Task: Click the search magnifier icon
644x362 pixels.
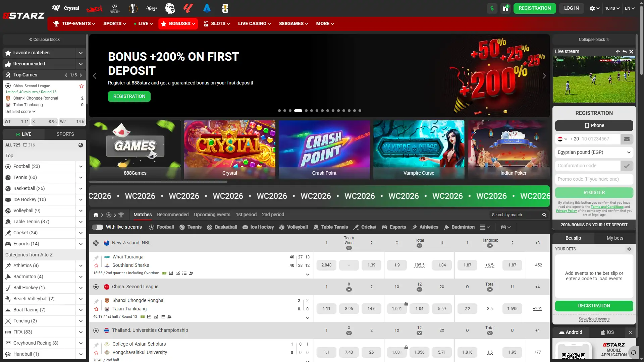Action: click(x=544, y=215)
